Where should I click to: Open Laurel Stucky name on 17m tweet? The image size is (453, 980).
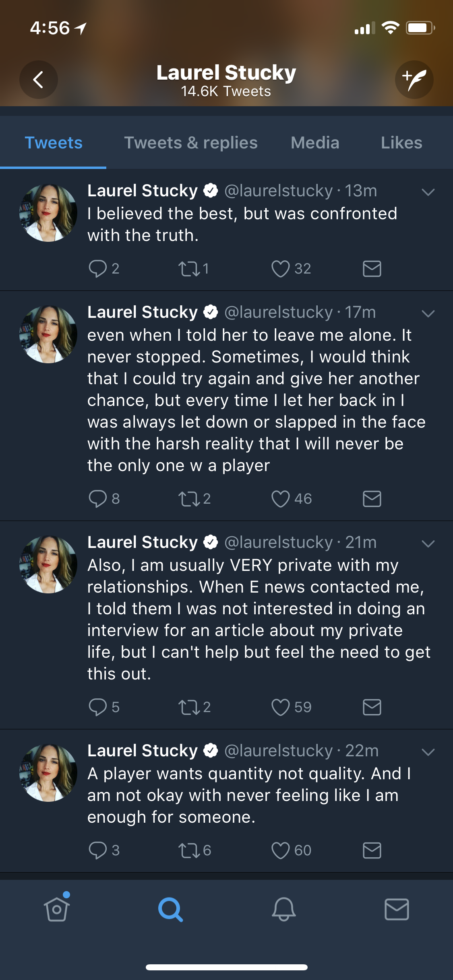[143, 312]
